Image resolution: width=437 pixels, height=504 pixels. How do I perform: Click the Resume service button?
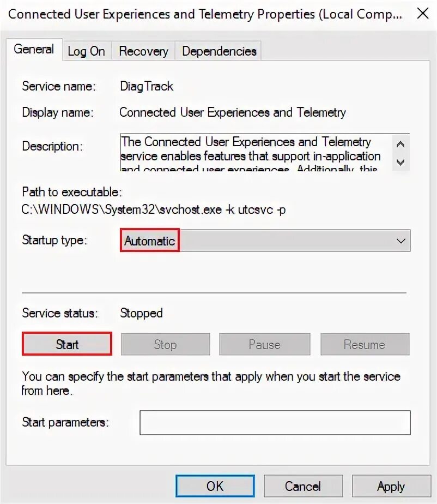[364, 345]
